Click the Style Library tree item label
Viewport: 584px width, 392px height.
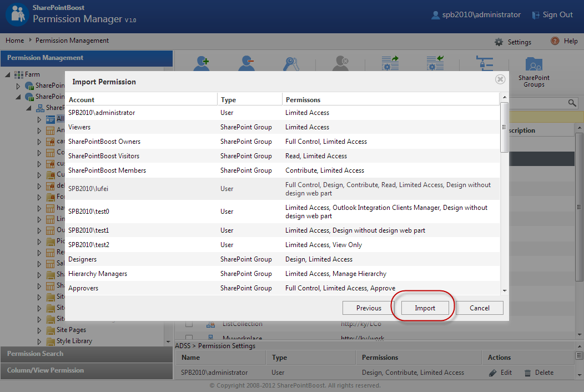(74, 341)
